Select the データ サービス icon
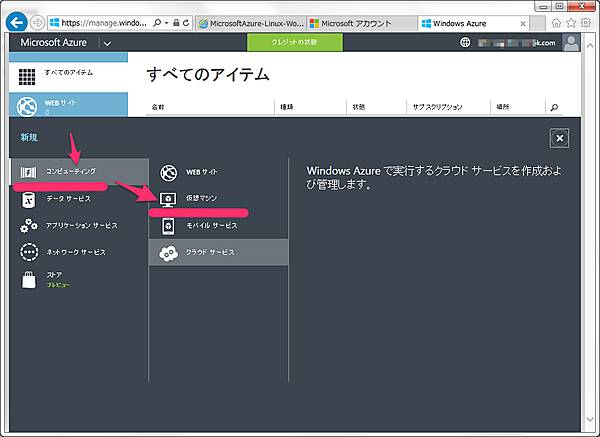 click(29, 199)
